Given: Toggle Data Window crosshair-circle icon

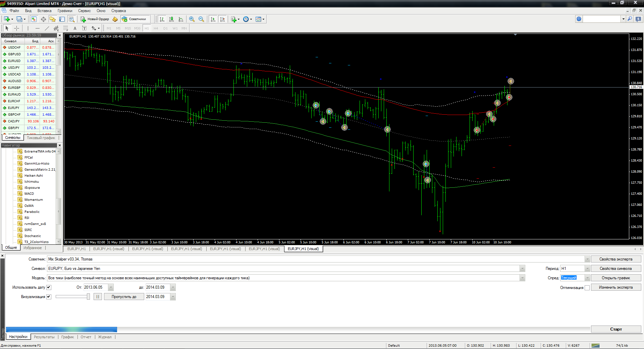Looking at the screenshot, I should pyautogui.click(x=43, y=19).
